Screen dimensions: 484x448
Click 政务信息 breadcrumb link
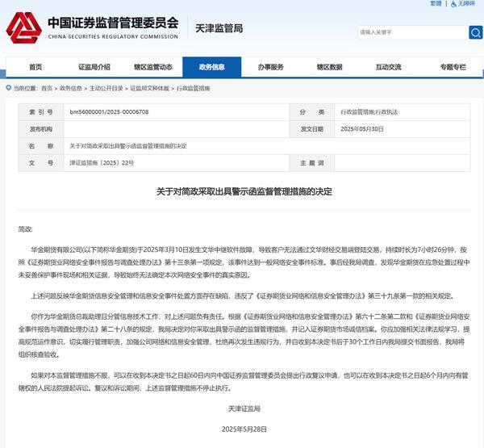click(x=70, y=87)
